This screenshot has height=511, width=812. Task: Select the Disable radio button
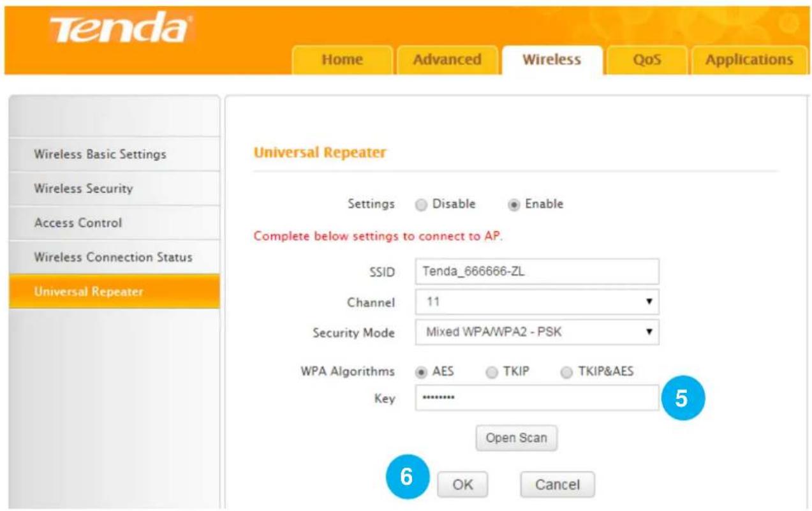(420, 205)
